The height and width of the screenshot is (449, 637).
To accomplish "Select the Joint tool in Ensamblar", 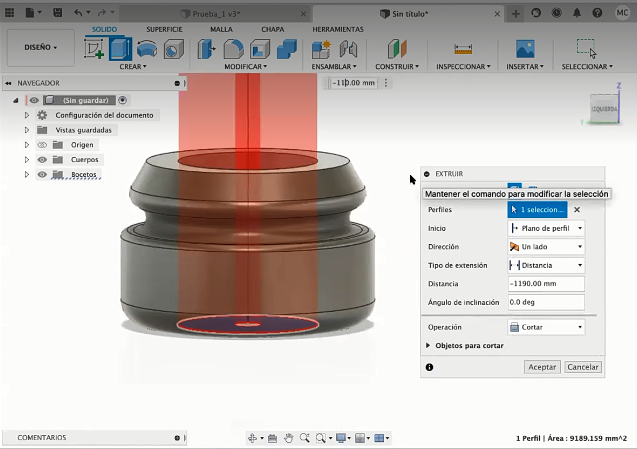I will click(348, 49).
